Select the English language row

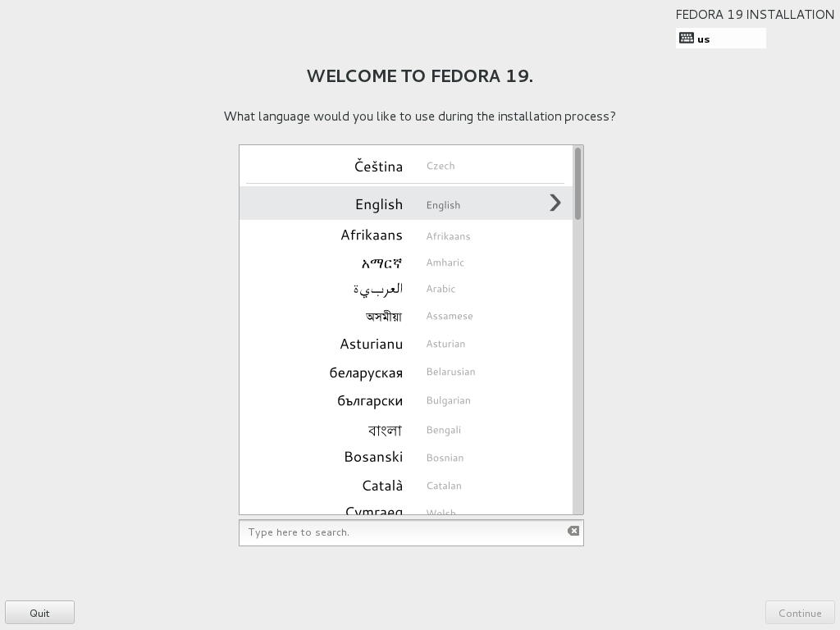click(406, 203)
